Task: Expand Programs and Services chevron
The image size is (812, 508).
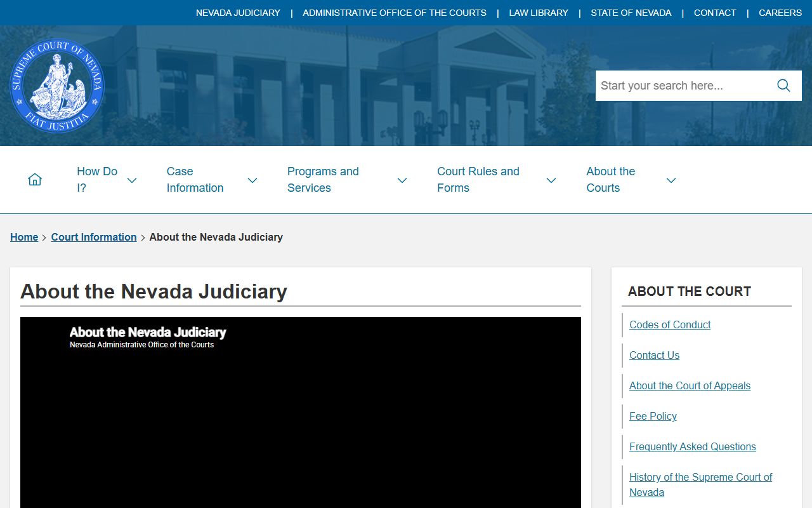Action: coord(402,180)
